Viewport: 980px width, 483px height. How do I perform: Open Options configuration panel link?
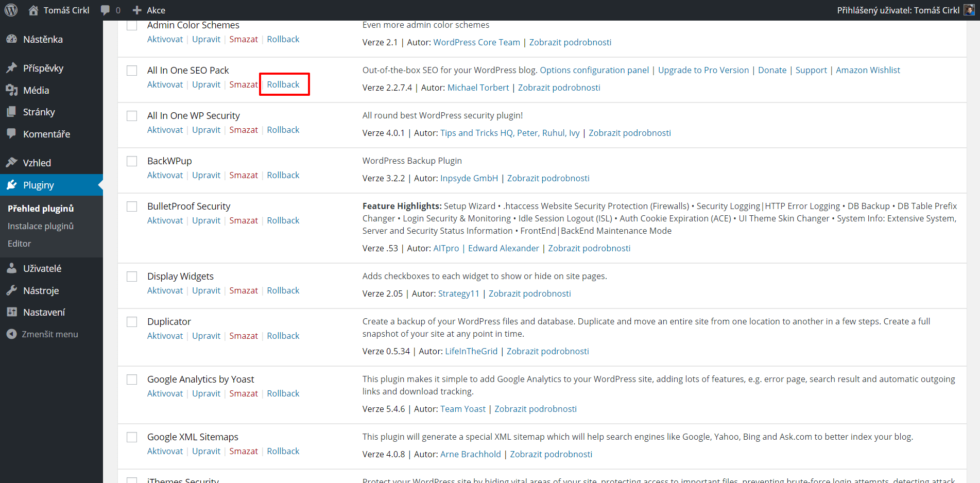click(594, 70)
